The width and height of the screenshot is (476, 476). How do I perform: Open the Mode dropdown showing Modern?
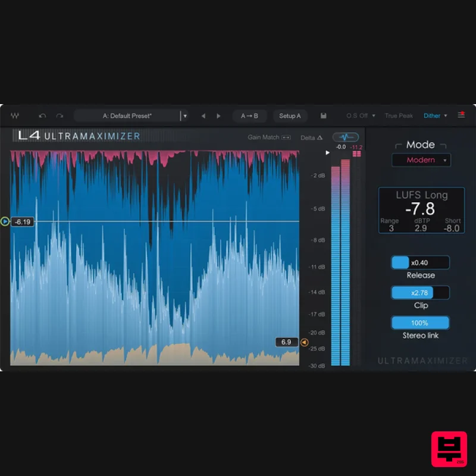(x=421, y=160)
